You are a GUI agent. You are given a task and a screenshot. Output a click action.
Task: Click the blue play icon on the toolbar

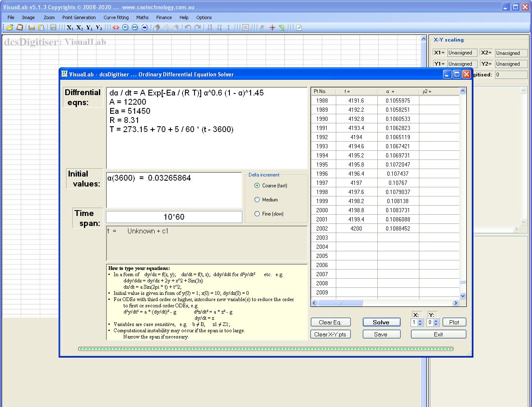[x=125, y=27]
